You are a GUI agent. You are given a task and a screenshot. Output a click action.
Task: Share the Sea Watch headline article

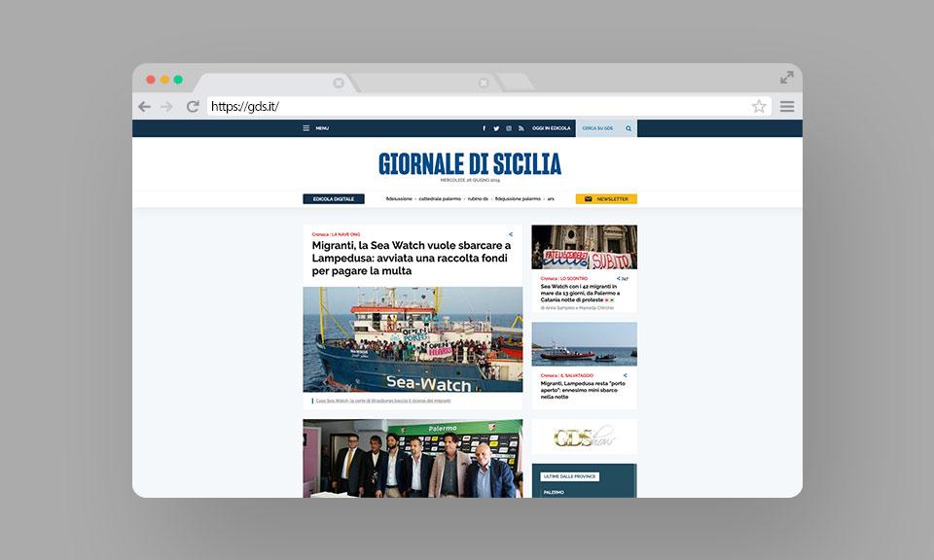[x=511, y=234]
